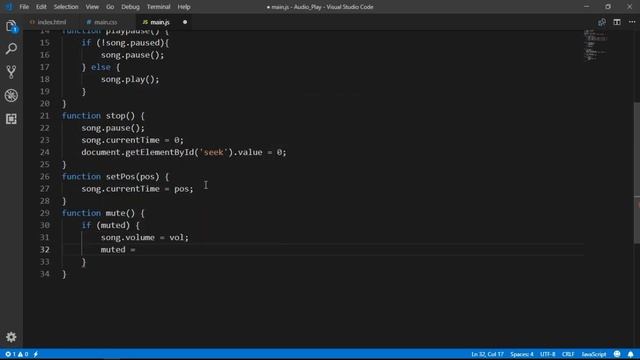Open the Manage gear menu
This screenshot has height=360, width=640.
pos(11,337)
